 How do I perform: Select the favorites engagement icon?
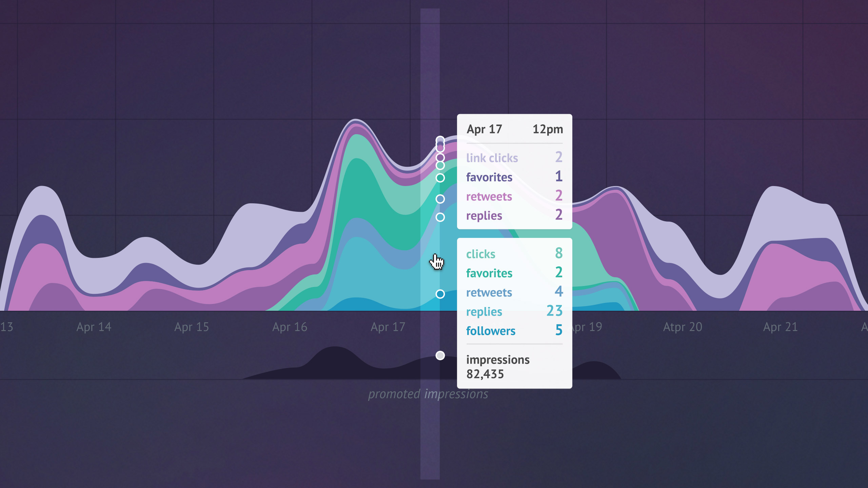point(440,177)
